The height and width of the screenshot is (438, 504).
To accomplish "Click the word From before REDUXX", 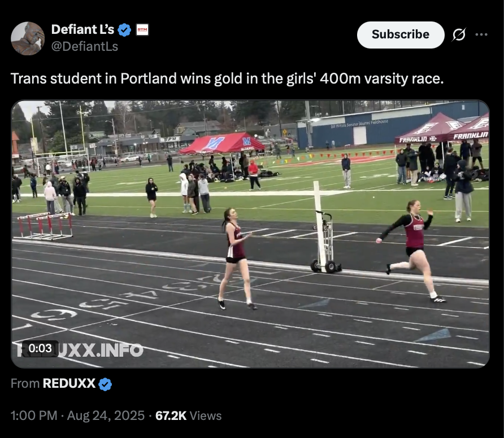I will click(25, 383).
